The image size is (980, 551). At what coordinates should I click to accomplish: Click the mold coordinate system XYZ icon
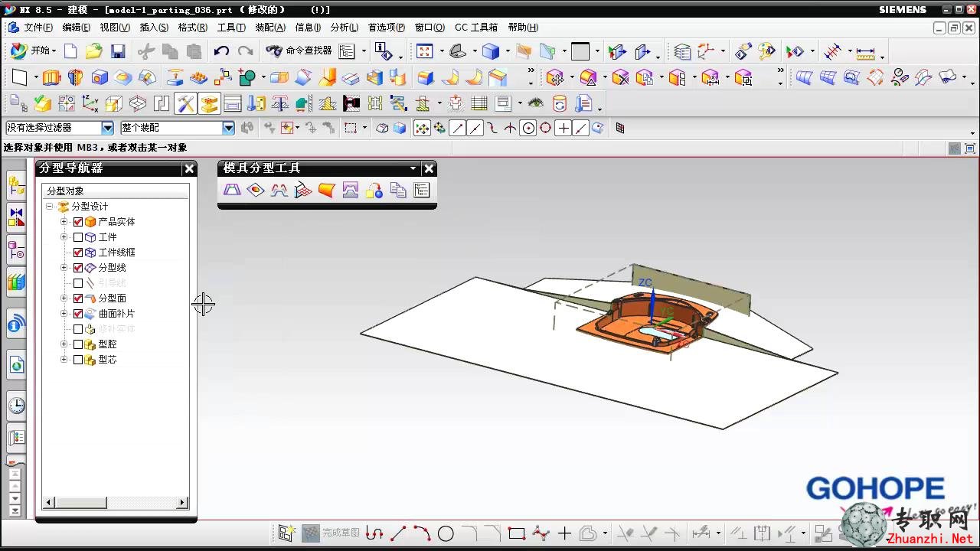point(90,103)
